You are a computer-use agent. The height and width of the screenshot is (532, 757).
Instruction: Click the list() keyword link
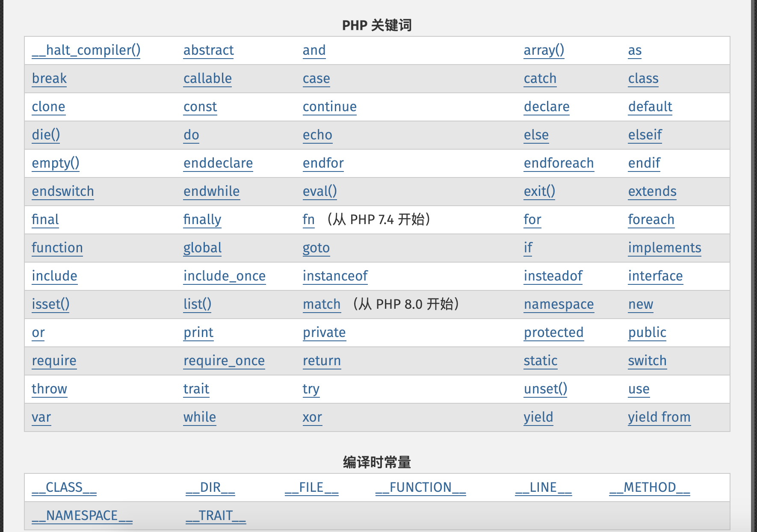pyautogui.click(x=197, y=304)
